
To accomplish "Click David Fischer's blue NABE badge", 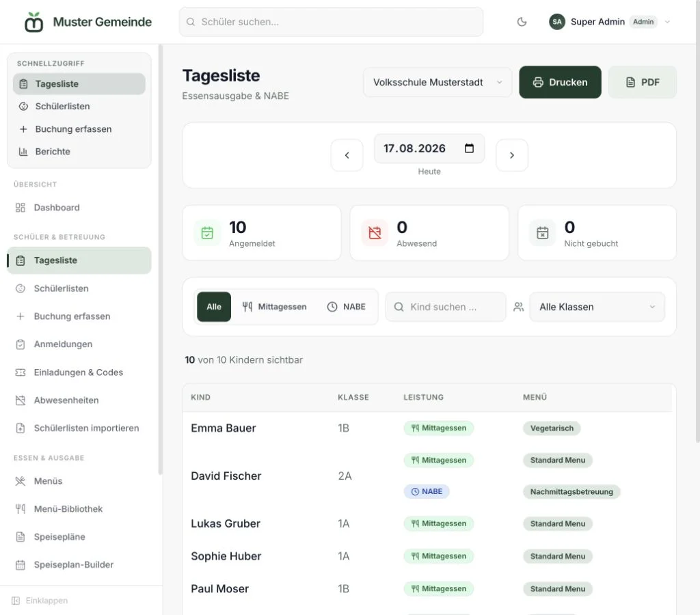I will point(427,491).
